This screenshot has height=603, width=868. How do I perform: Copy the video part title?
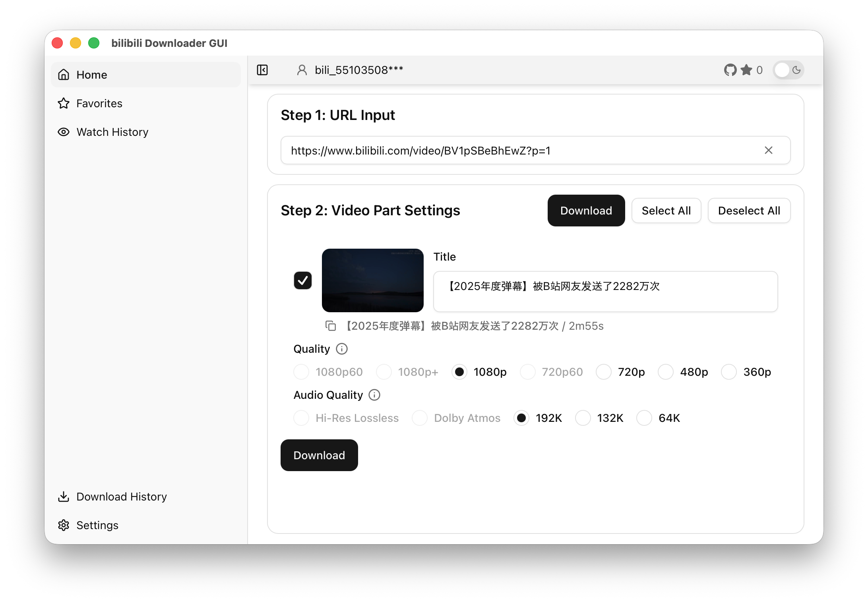coord(331,326)
